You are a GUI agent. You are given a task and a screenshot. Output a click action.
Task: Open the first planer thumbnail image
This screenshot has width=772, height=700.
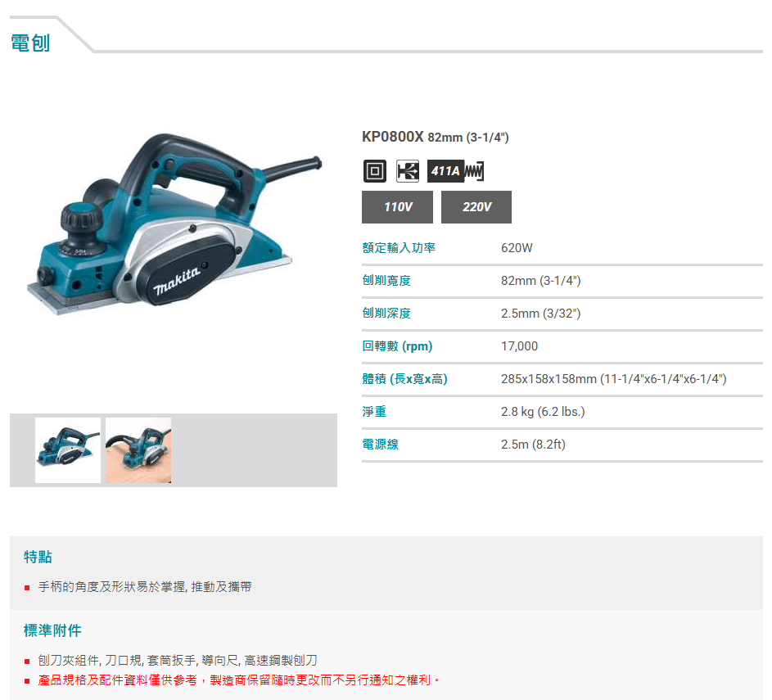(x=68, y=450)
